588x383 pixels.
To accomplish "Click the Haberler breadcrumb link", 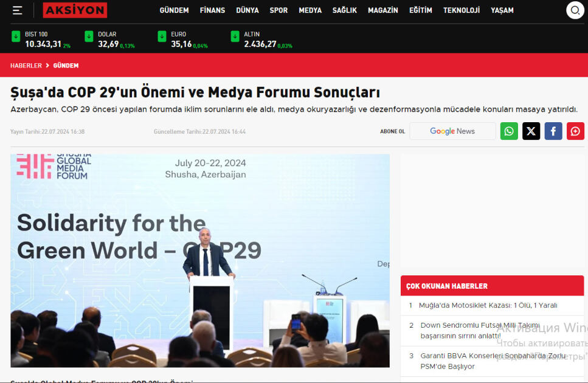I will [26, 66].
